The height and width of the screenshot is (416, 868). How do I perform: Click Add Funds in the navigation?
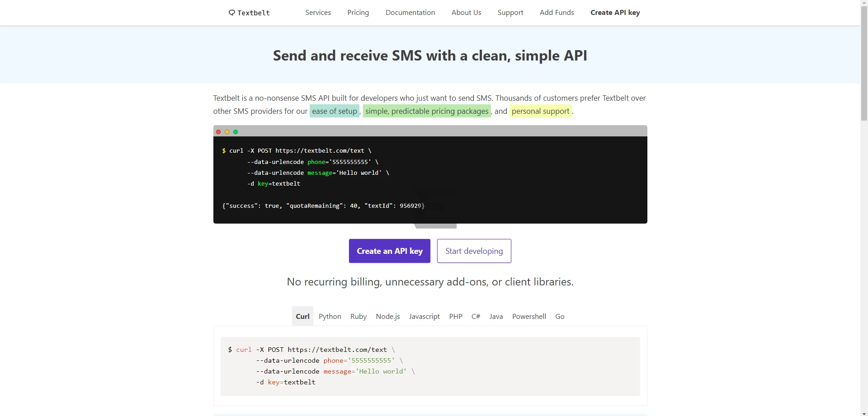coord(557,13)
